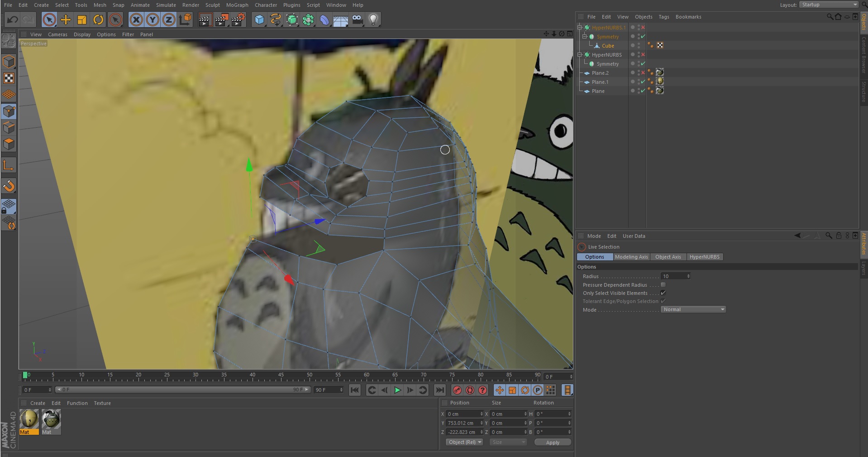Switch to the HyperNURBS attribute tab
Viewport: 868px width, 457px height.
point(705,257)
